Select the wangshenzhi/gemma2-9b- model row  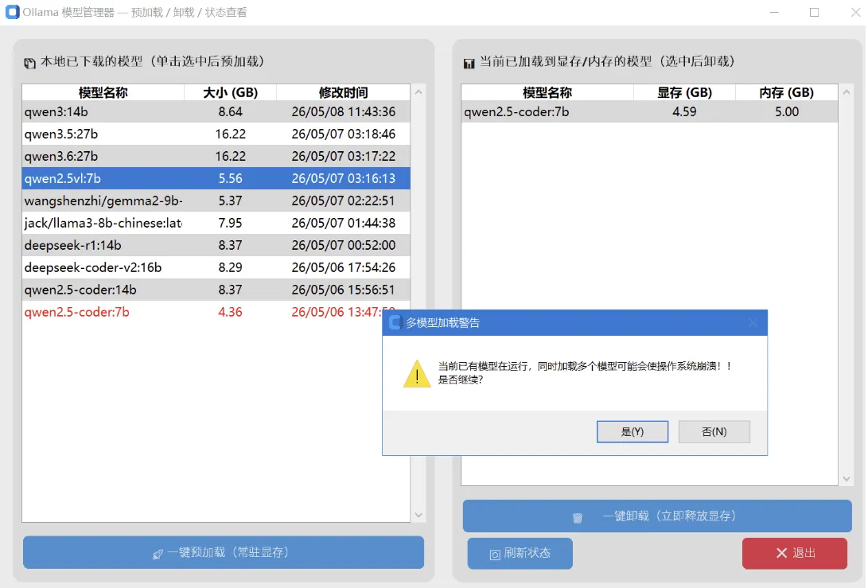click(x=216, y=201)
